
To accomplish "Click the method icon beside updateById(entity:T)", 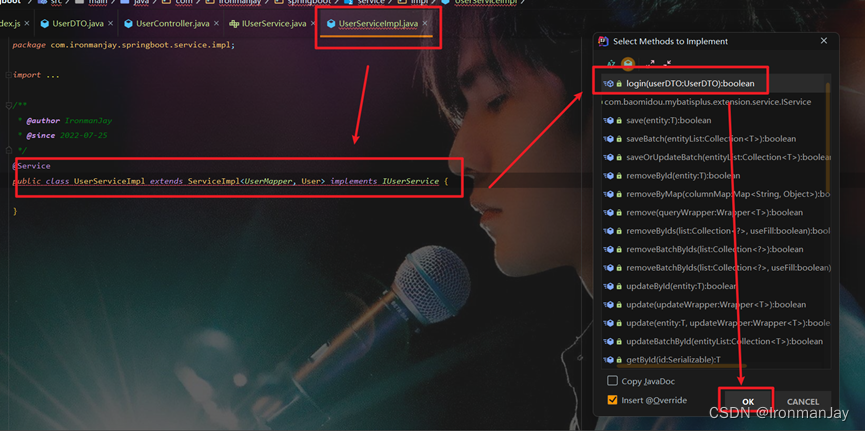I will pyautogui.click(x=609, y=286).
